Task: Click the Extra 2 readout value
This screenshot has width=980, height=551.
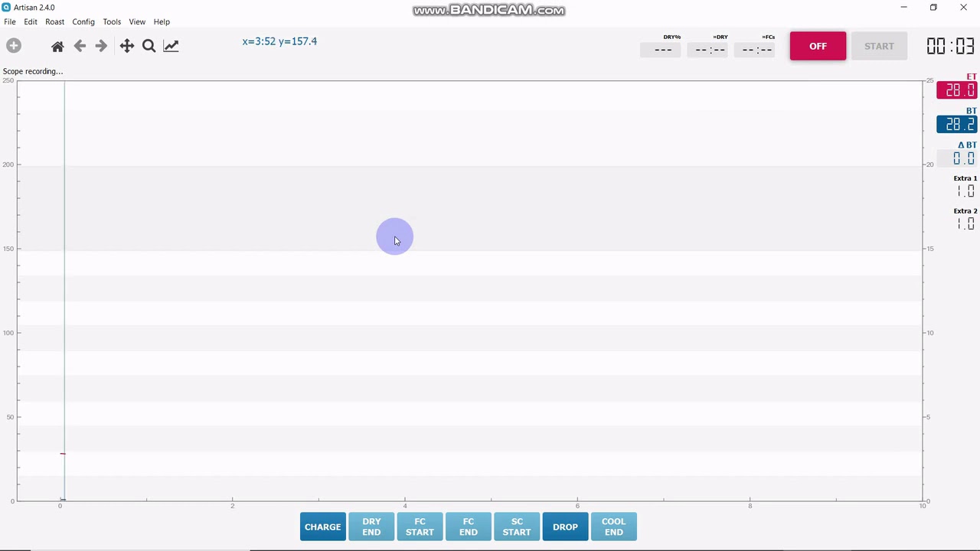Action: click(x=965, y=223)
